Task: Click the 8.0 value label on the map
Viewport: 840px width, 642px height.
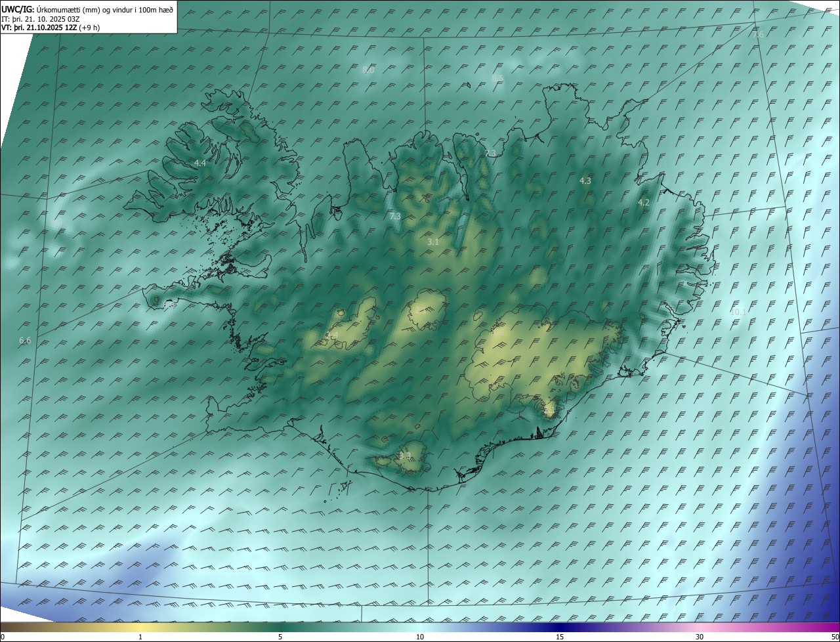Action: [x=368, y=70]
